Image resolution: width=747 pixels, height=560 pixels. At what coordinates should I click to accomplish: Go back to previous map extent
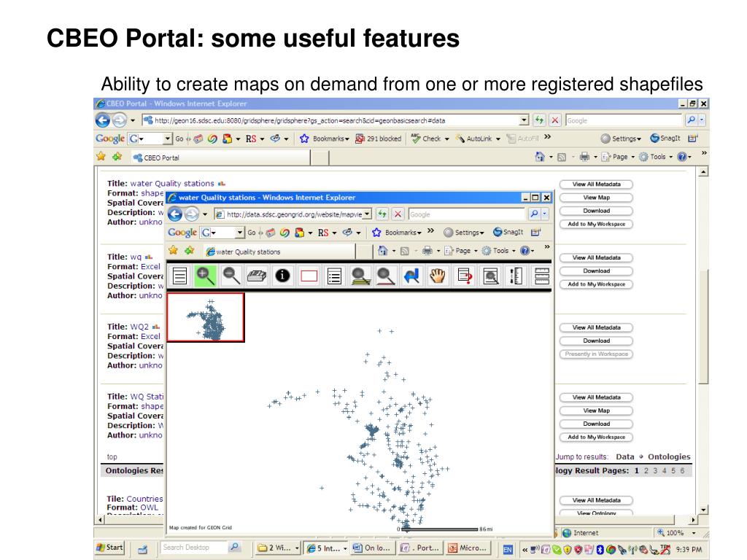pyautogui.click(x=411, y=276)
